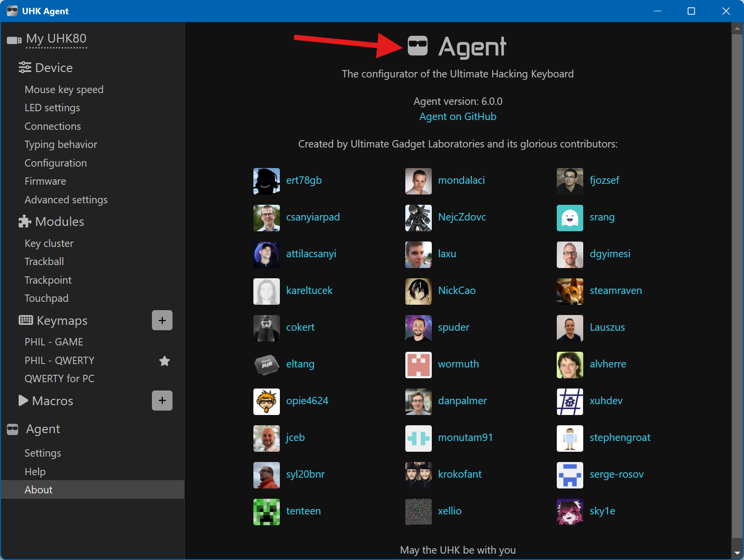Open the Mouse key speed page
This screenshot has width=744, height=560.
(64, 90)
